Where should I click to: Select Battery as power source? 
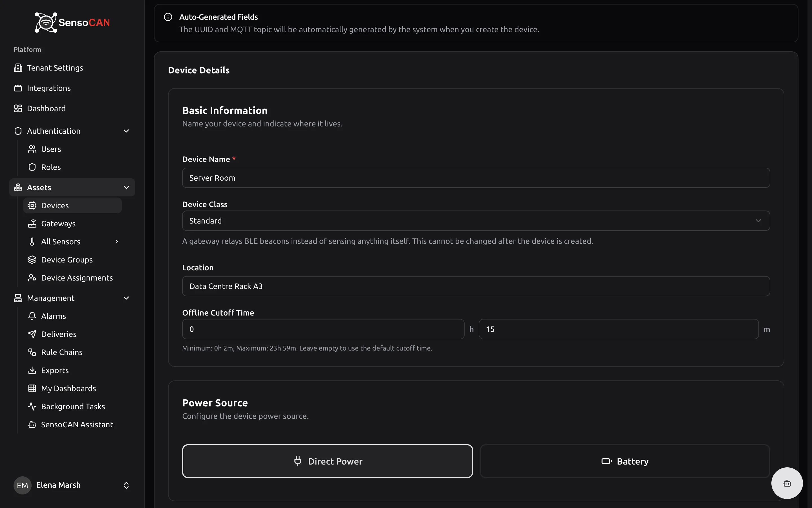pyautogui.click(x=625, y=461)
